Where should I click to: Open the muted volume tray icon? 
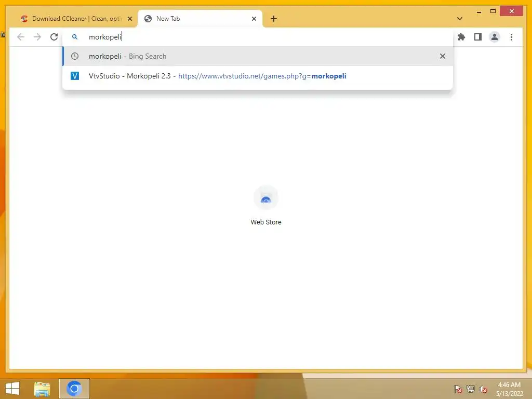pyautogui.click(x=483, y=389)
